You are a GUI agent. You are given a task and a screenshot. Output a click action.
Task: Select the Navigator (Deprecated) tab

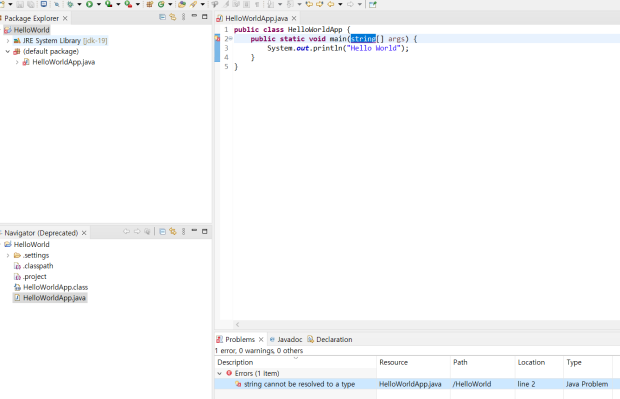coord(41,233)
